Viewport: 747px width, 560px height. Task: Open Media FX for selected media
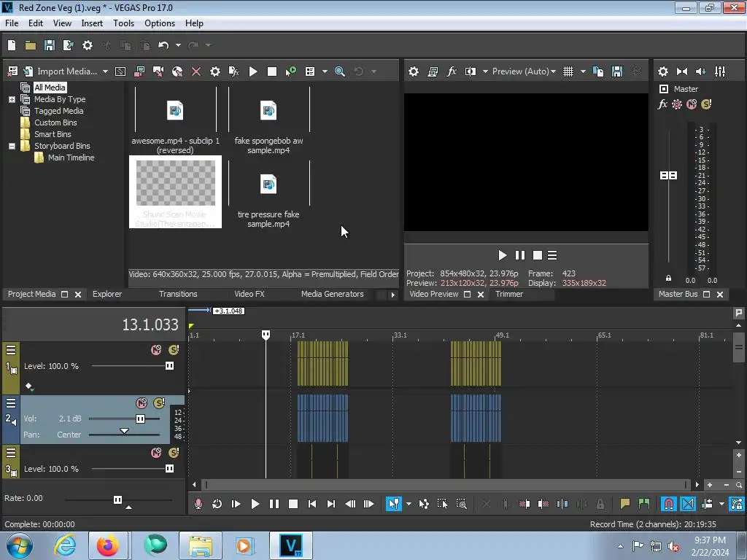tap(234, 71)
